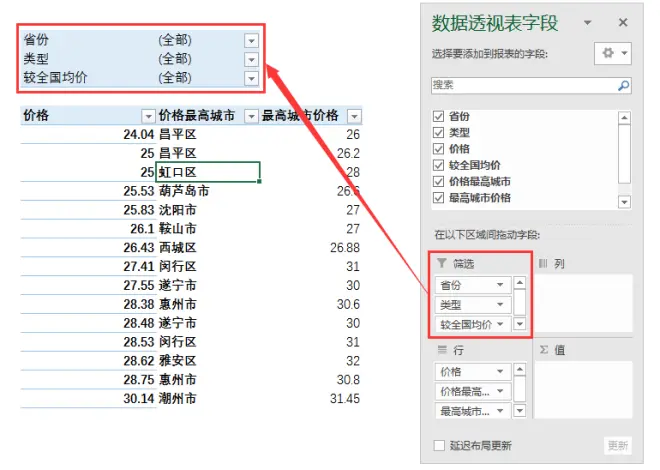Click the filter area scroll up arrow
Screen dimensions: 660x470
pyautogui.click(x=520, y=283)
